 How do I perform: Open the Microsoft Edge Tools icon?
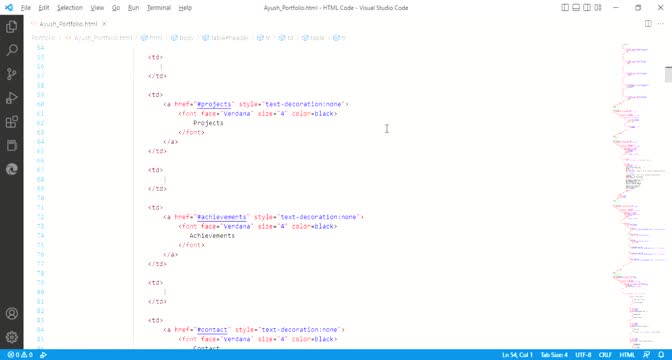click(12, 169)
